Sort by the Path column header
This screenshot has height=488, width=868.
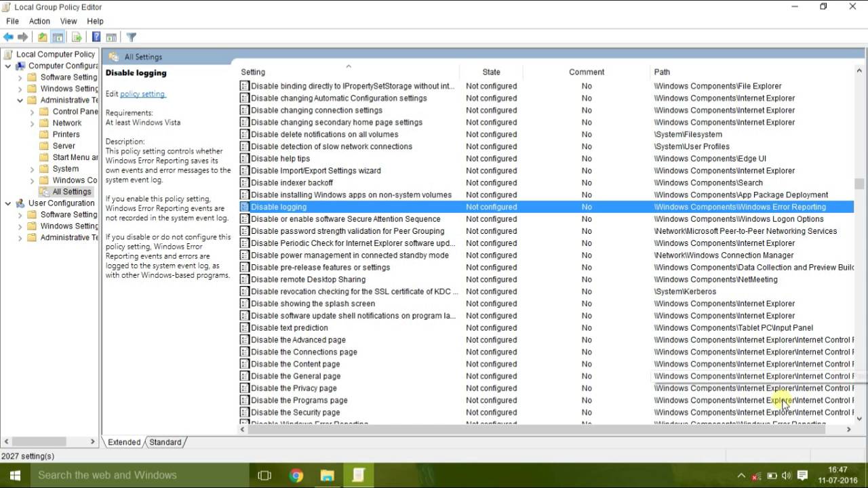coord(751,72)
